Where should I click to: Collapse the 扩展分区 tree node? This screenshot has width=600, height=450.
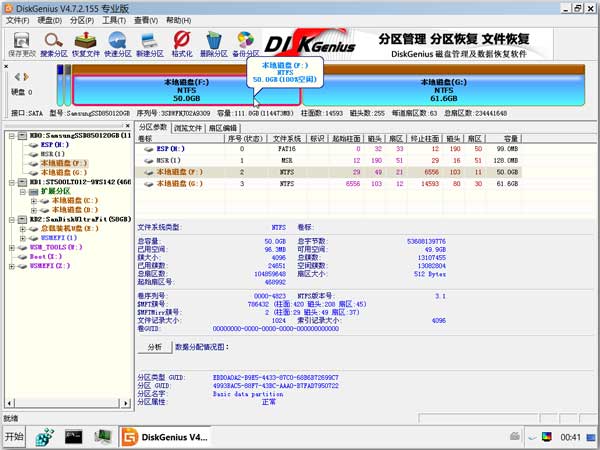[x=23, y=191]
